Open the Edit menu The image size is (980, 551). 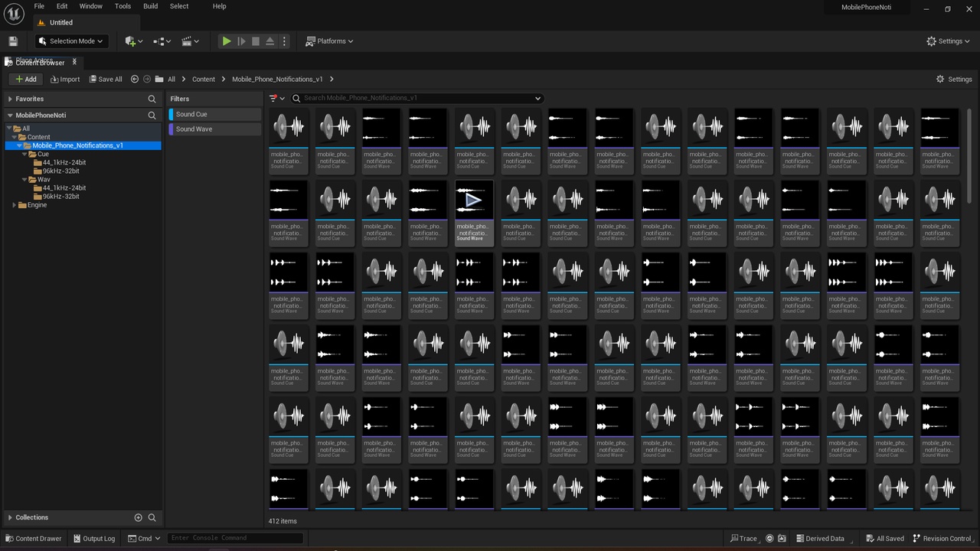tap(62, 6)
